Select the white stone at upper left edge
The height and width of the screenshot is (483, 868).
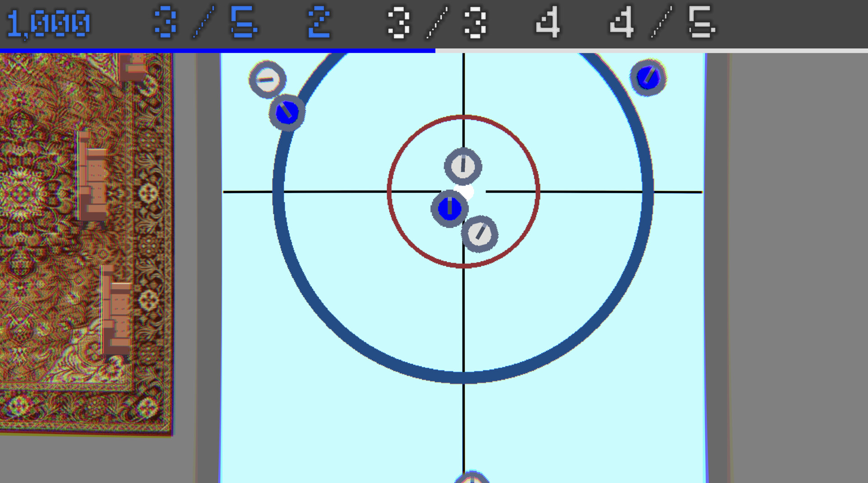click(267, 80)
